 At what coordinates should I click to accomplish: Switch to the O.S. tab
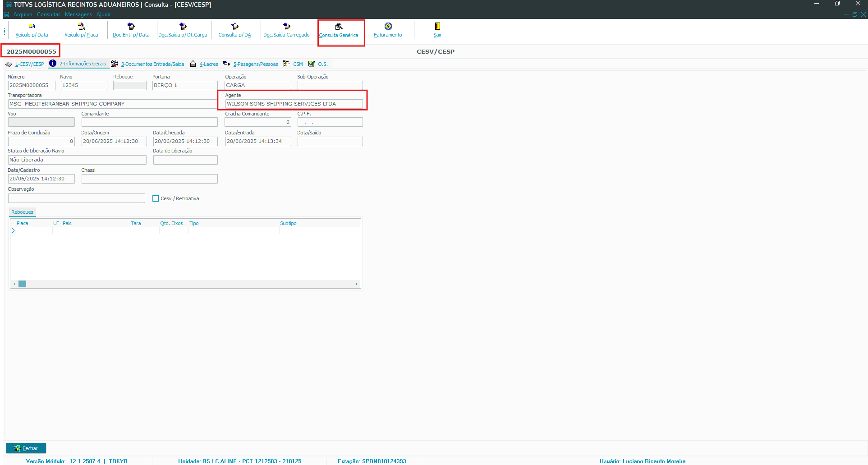point(323,64)
